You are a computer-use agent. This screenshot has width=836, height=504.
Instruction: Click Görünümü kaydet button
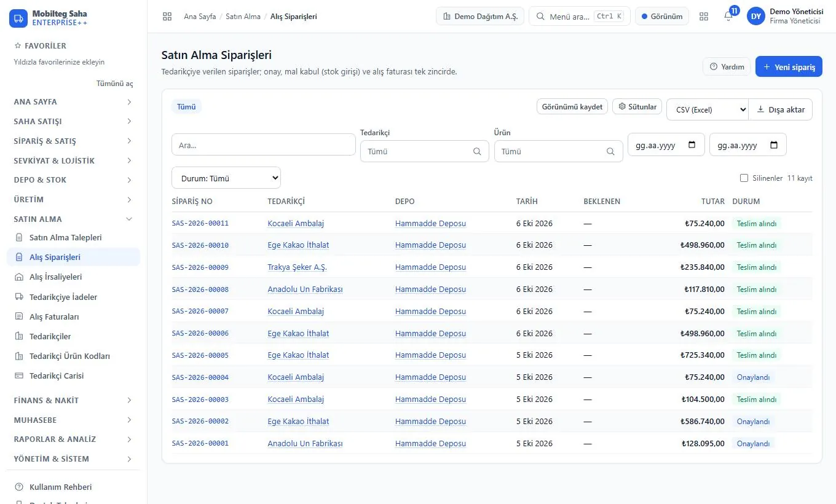[x=572, y=106]
